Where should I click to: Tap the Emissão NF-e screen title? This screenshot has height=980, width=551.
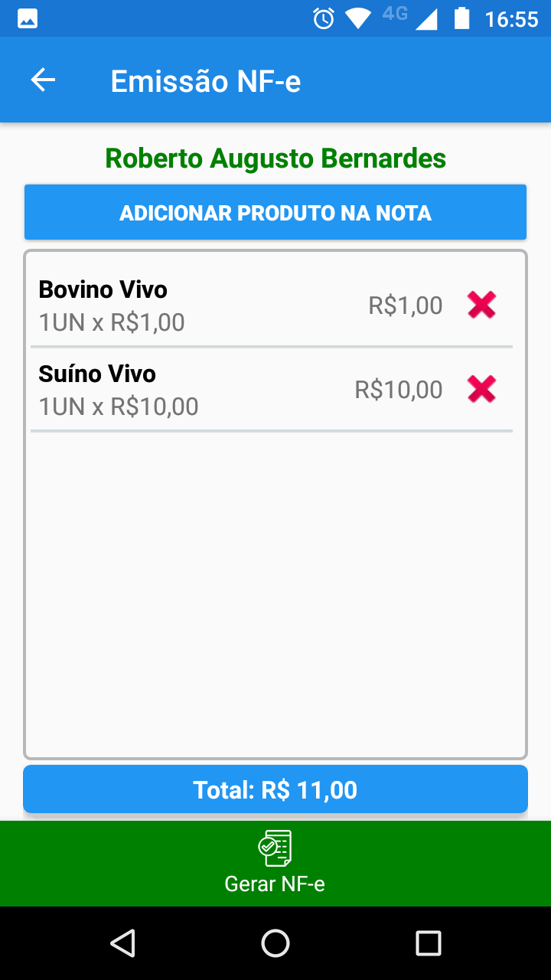click(x=206, y=81)
